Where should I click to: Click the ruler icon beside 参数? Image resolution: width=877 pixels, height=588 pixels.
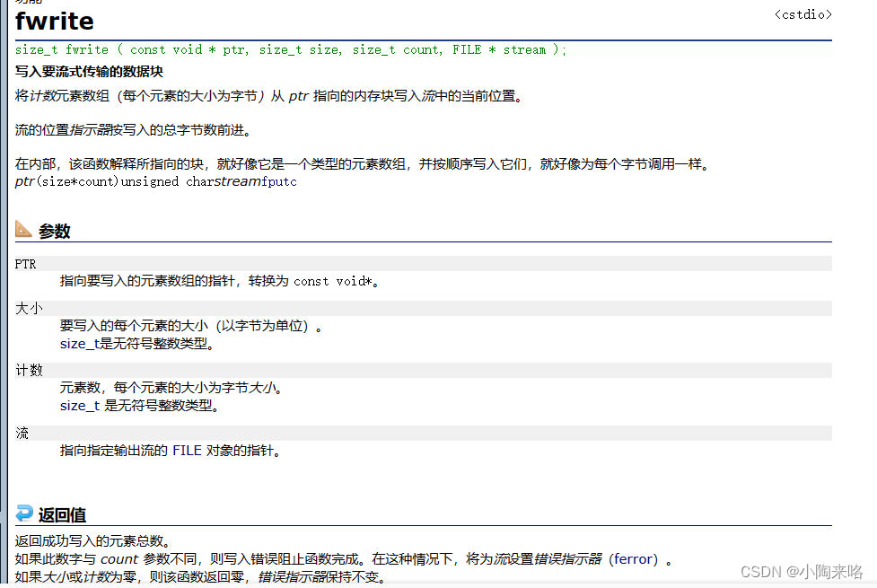(x=23, y=229)
